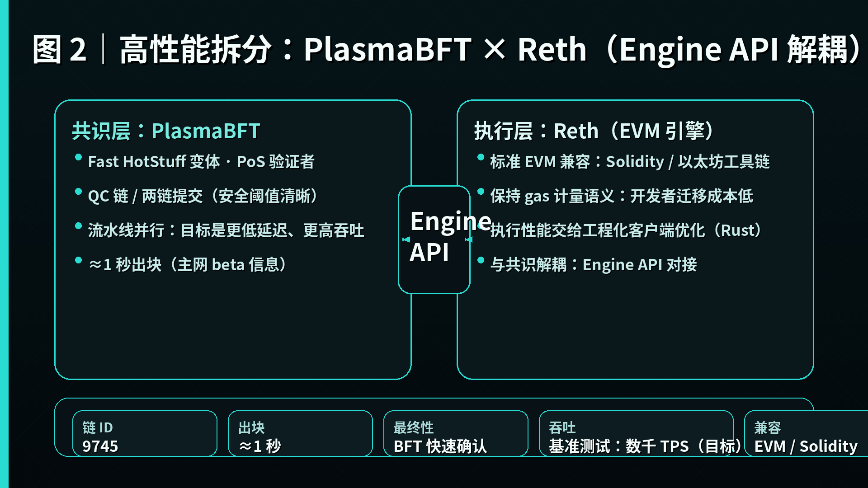868x488 pixels.
Task: Click the bullet before ≈1 秒出块 line
Action: click(x=78, y=260)
